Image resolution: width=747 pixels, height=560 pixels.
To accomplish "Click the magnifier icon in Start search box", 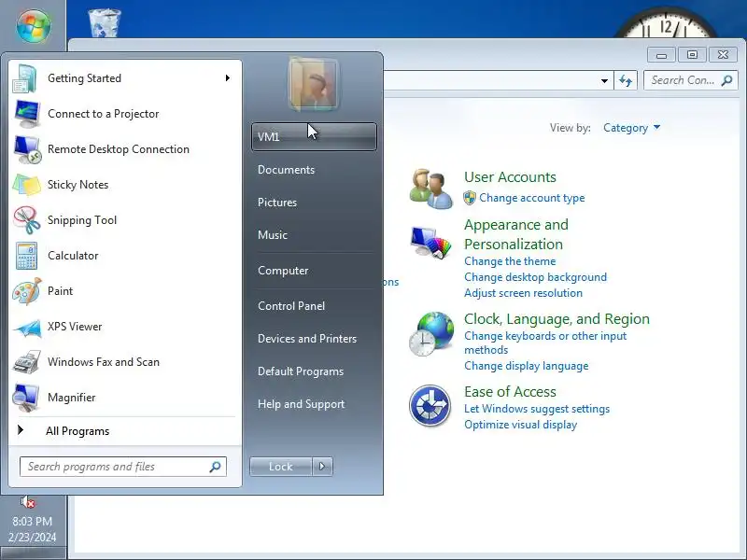I will point(215,467).
